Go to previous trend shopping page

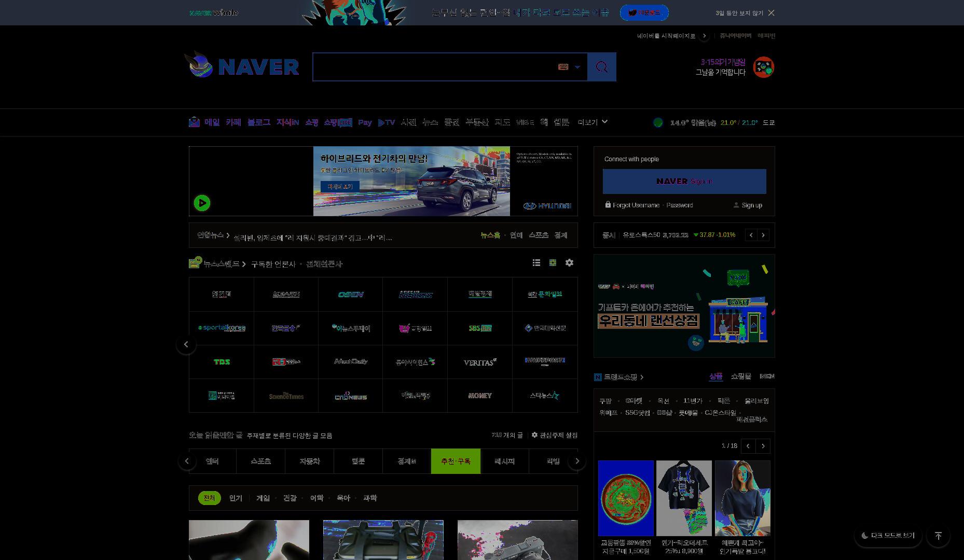[748, 446]
